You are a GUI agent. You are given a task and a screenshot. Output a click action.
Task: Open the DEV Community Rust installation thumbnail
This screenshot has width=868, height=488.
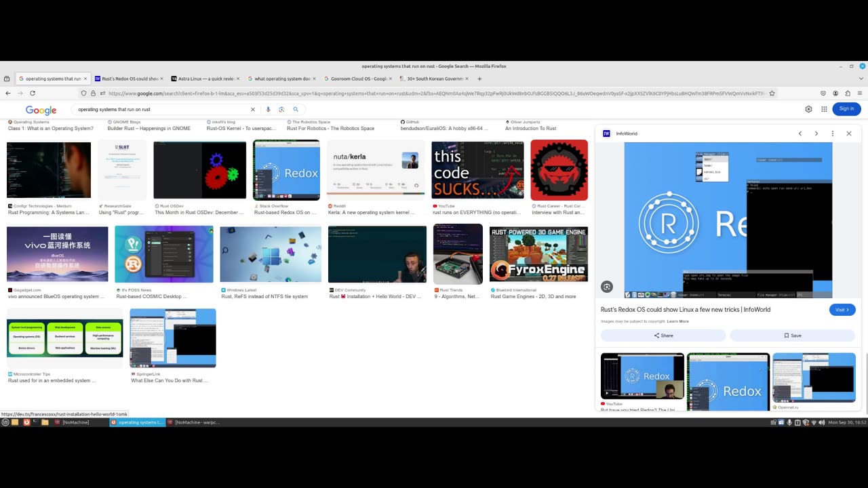377,254
